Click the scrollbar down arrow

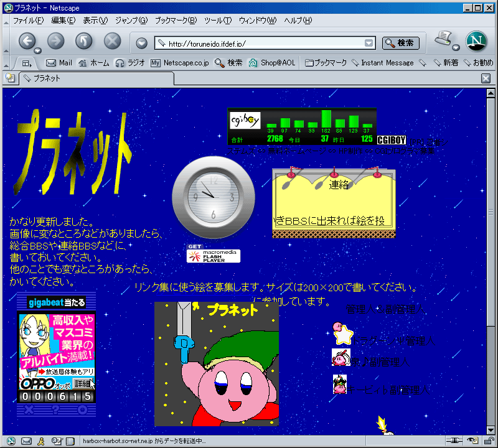click(x=491, y=430)
